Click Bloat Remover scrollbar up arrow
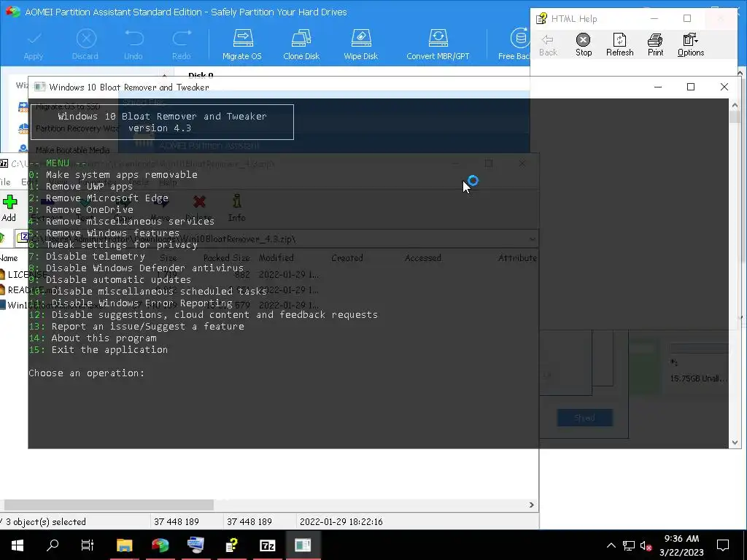The height and width of the screenshot is (560, 747). click(735, 105)
